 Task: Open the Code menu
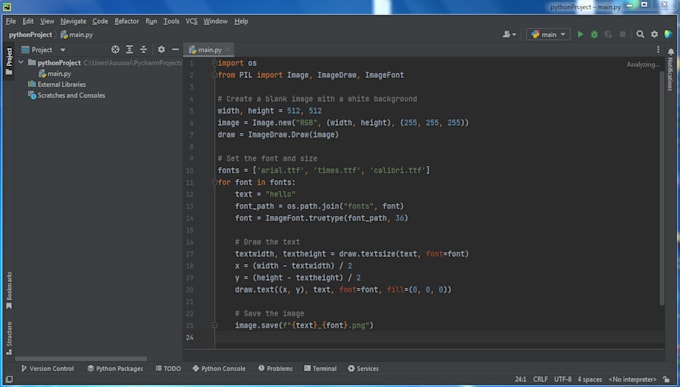[100, 21]
